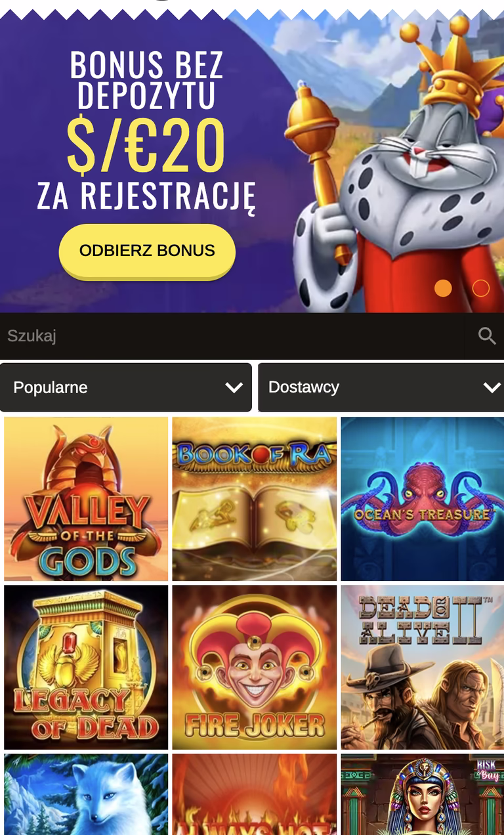This screenshot has height=835, width=504.
Task: Click the search magnifier icon
Action: click(x=486, y=336)
